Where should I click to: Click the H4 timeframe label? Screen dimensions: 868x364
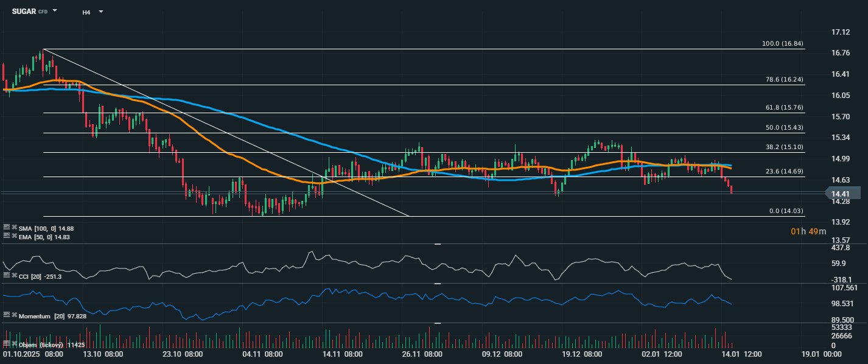click(x=86, y=12)
